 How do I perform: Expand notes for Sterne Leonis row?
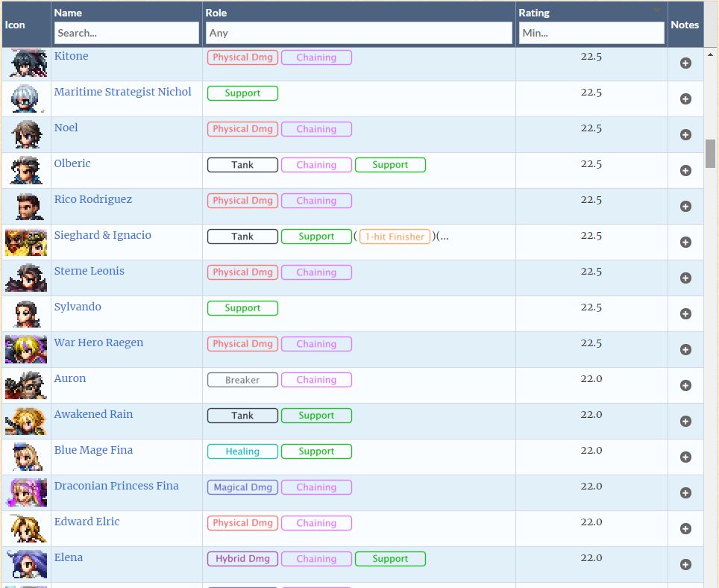[685, 278]
